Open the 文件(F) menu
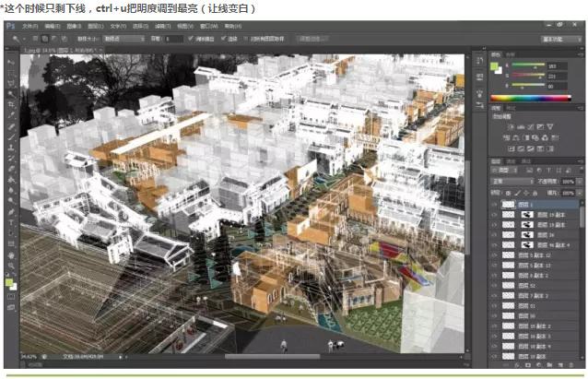Image resolution: width=588 pixels, height=379 pixels. [x=30, y=26]
